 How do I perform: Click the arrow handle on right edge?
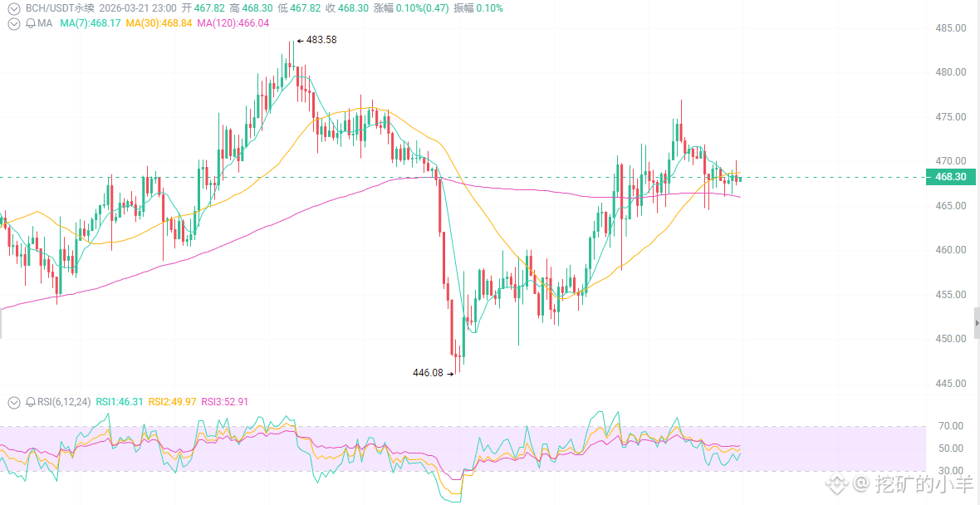tap(976, 321)
